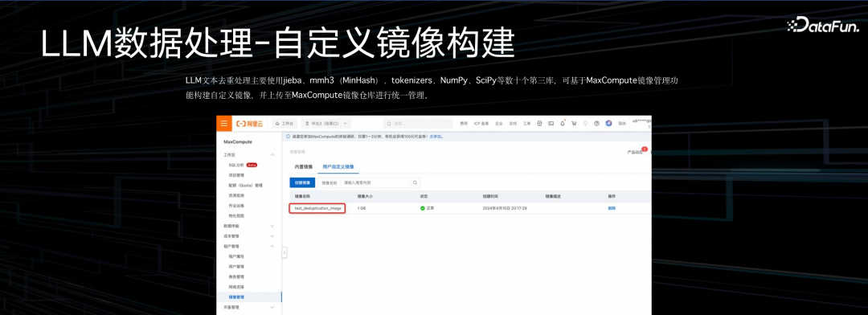Open the 费用 menu

click(x=464, y=124)
